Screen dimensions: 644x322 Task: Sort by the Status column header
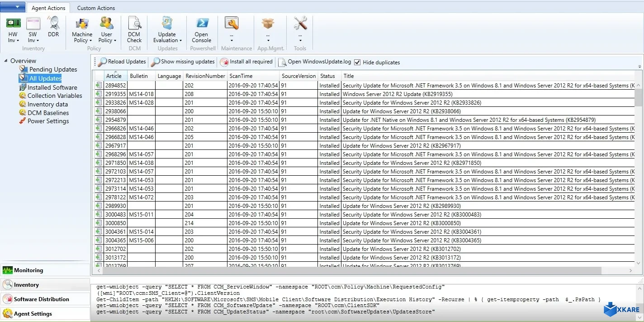329,76
